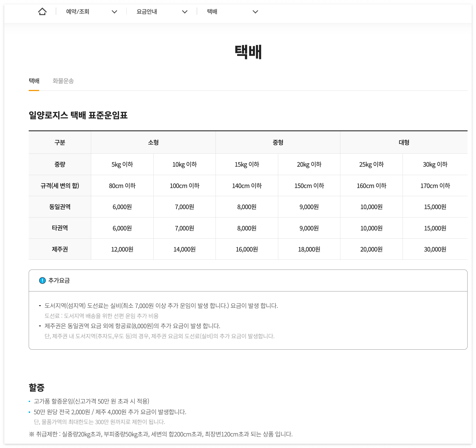Click the 도서지역(섬지역) 도선료 notice line
Screen dimensions: 476x448
pos(161,306)
